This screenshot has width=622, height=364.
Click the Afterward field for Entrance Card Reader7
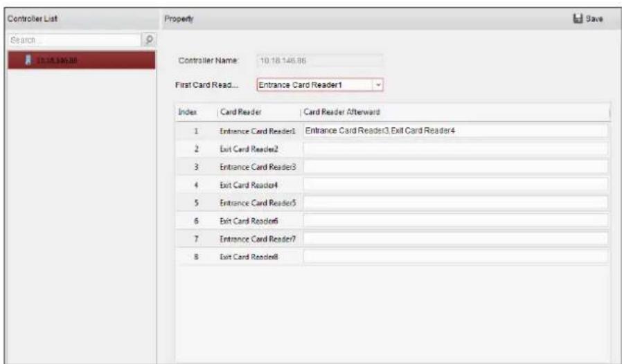455,239
